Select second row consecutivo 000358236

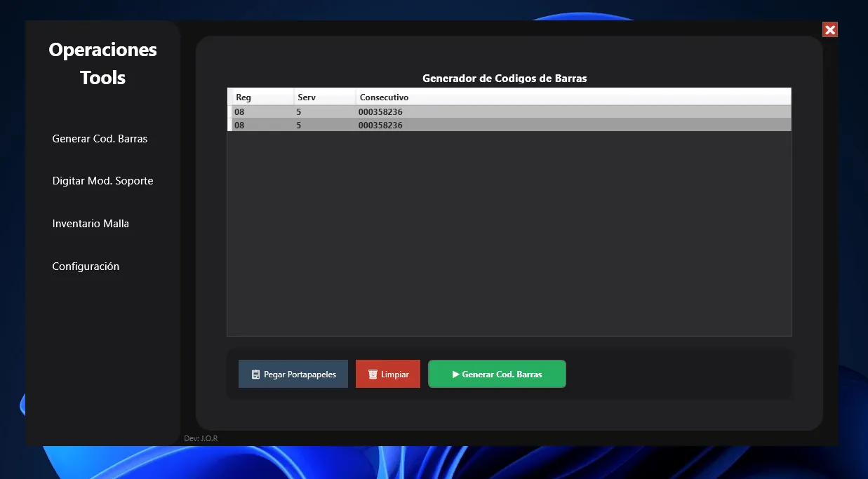(380, 125)
